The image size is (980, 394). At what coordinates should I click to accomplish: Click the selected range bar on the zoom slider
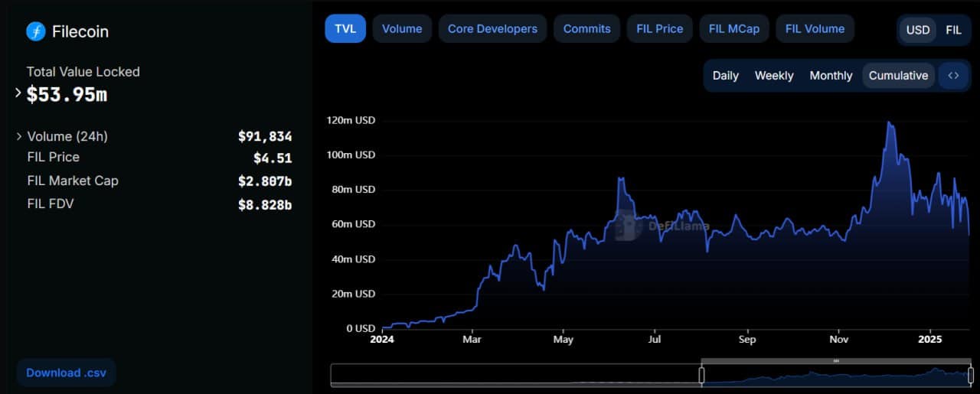pos(836,360)
